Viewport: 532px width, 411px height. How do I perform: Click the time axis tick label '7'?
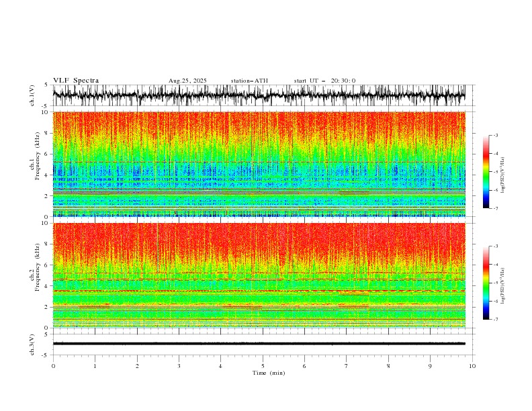347,366
